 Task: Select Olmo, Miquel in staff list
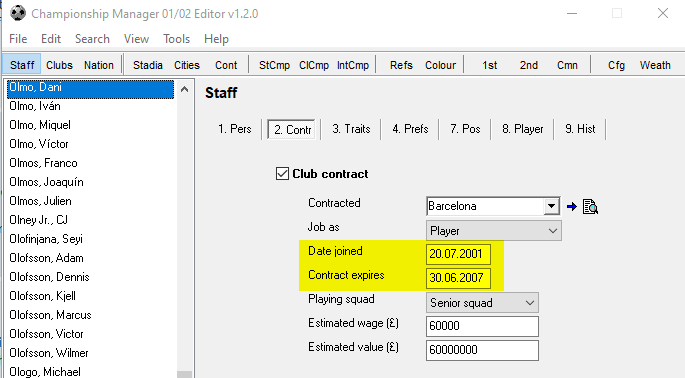[x=91, y=125]
